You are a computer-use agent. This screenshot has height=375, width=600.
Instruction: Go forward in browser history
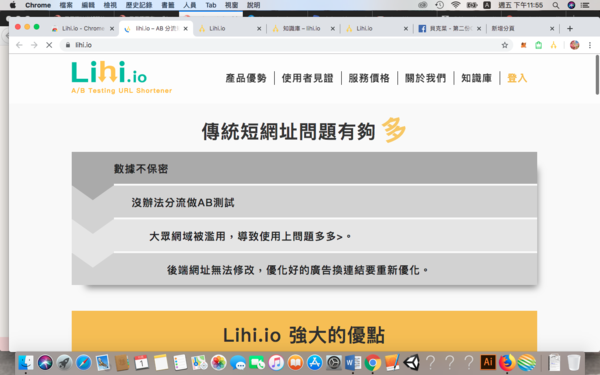pyautogui.click(x=34, y=45)
